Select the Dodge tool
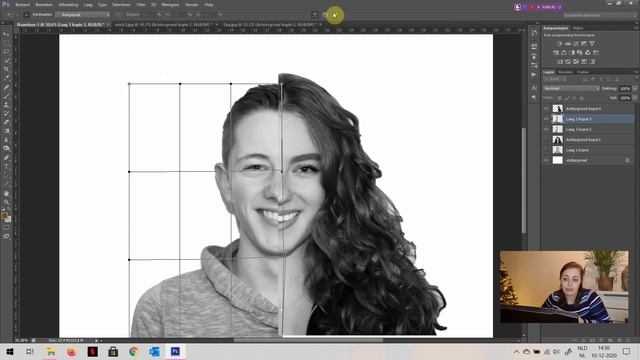Image resolution: width=640 pixels, height=360 pixels. [6, 149]
